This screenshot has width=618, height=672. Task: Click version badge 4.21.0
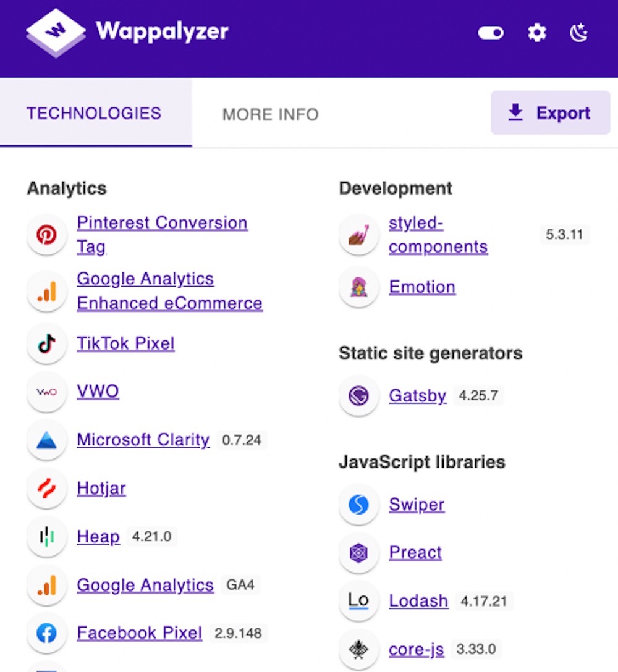tap(152, 536)
